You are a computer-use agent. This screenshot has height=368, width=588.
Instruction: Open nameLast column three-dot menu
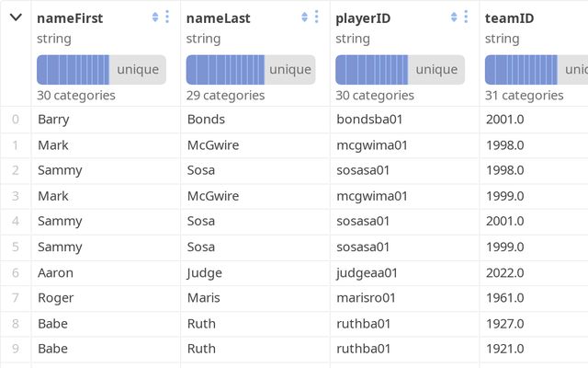(316, 17)
